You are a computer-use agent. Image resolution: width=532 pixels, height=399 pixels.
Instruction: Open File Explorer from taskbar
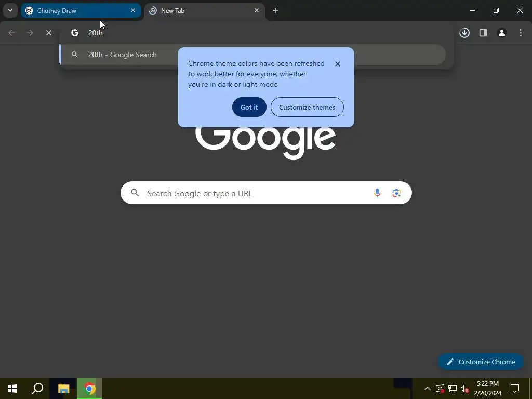coord(63,389)
